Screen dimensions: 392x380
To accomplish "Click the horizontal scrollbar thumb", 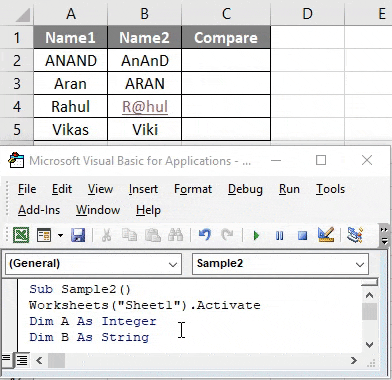I will (56, 360).
